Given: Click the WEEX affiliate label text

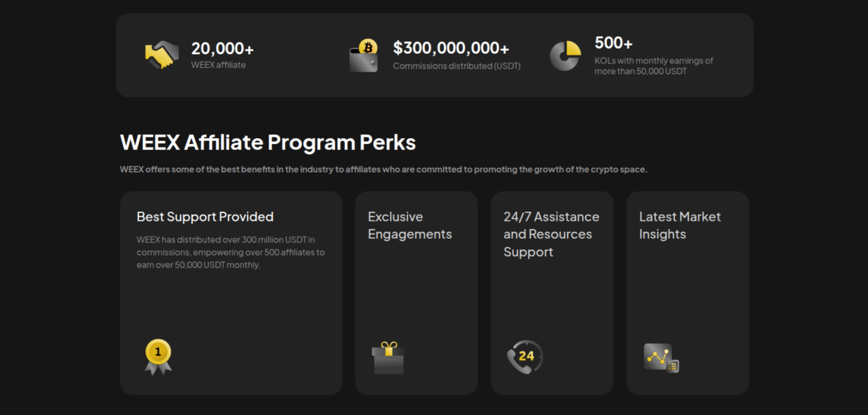Looking at the screenshot, I should pos(218,65).
